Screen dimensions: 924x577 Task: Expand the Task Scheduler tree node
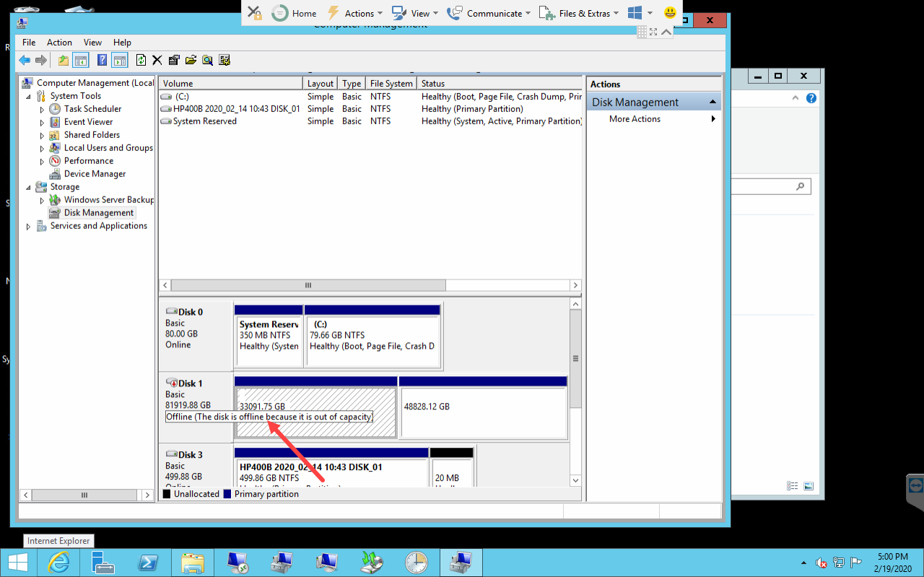43,109
